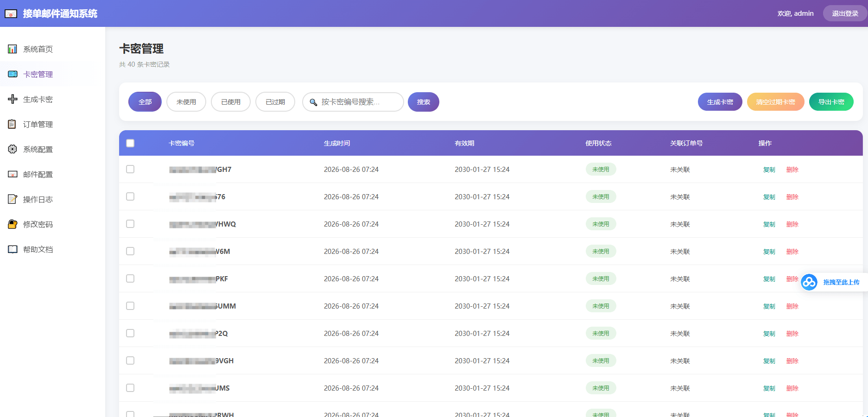The image size is (868, 417).
Task: Copy the card ending in P2Q
Action: coord(769,334)
